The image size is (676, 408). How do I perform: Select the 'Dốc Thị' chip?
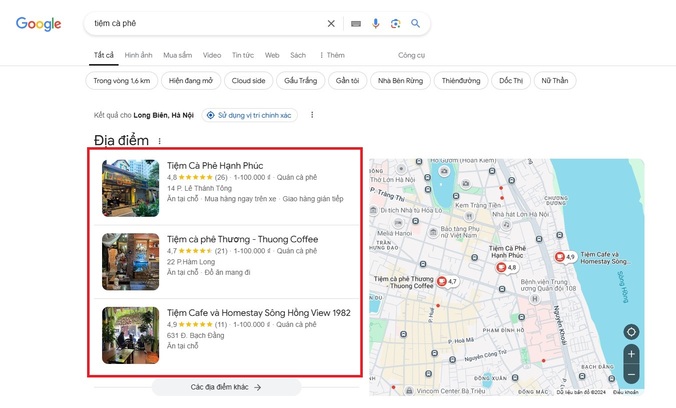coord(511,81)
